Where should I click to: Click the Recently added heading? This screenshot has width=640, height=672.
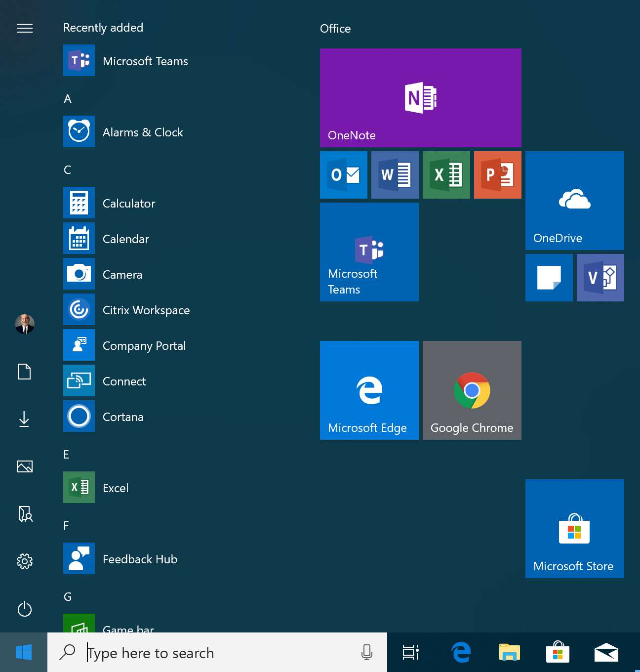coord(103,28)
